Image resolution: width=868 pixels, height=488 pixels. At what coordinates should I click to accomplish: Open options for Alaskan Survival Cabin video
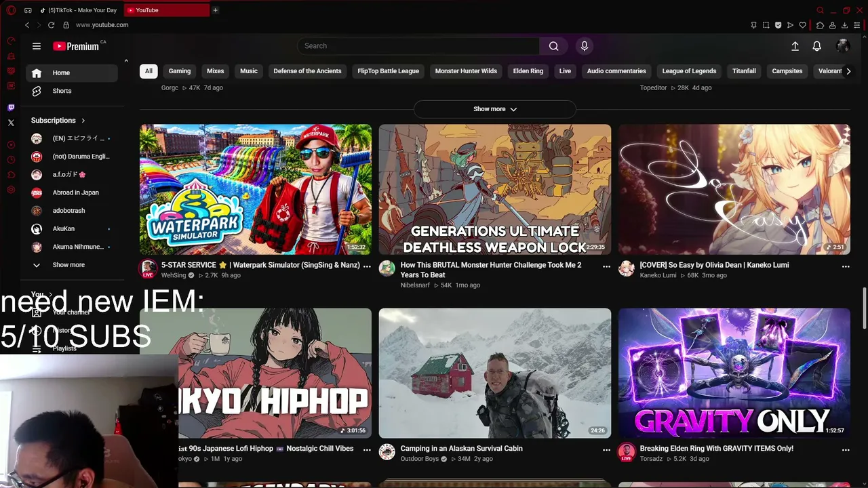pos(606,449)
